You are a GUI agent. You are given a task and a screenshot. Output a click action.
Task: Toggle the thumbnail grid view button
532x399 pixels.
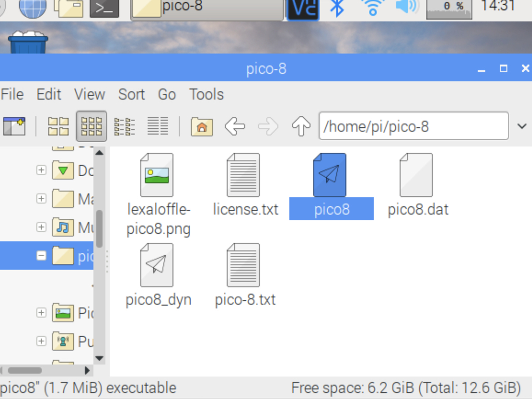coord(91,126)
